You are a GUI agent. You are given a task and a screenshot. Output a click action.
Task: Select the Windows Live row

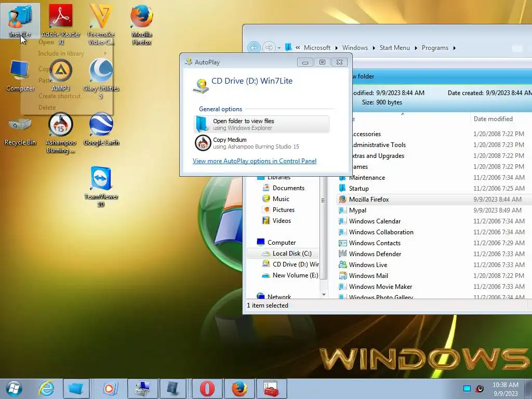tap(434, 264)
